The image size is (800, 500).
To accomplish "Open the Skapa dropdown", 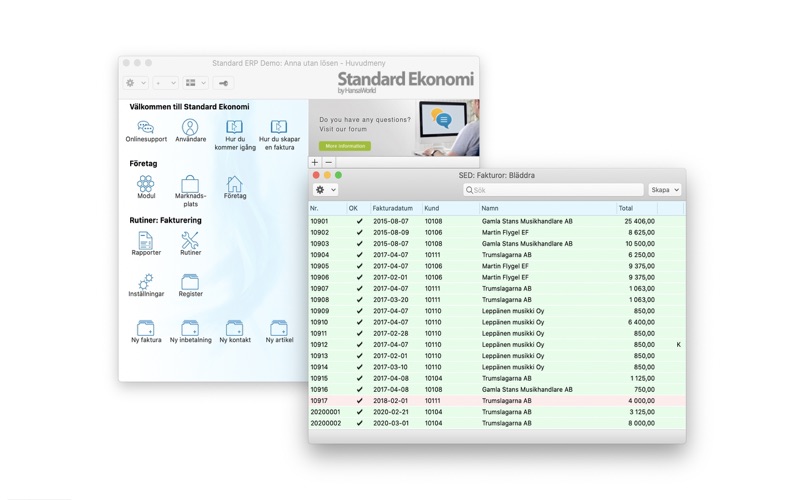I will pos(665,190).
